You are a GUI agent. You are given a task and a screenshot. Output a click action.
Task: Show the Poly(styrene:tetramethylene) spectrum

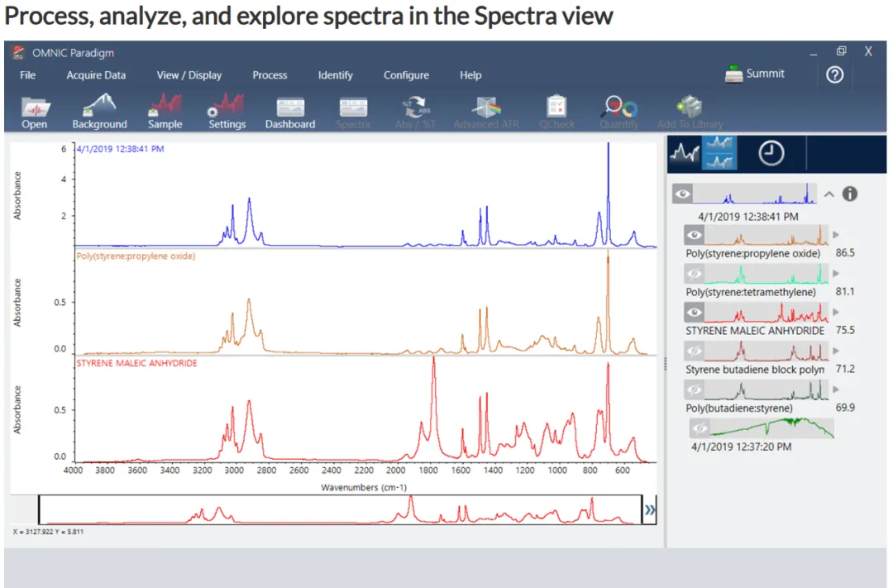695,274
